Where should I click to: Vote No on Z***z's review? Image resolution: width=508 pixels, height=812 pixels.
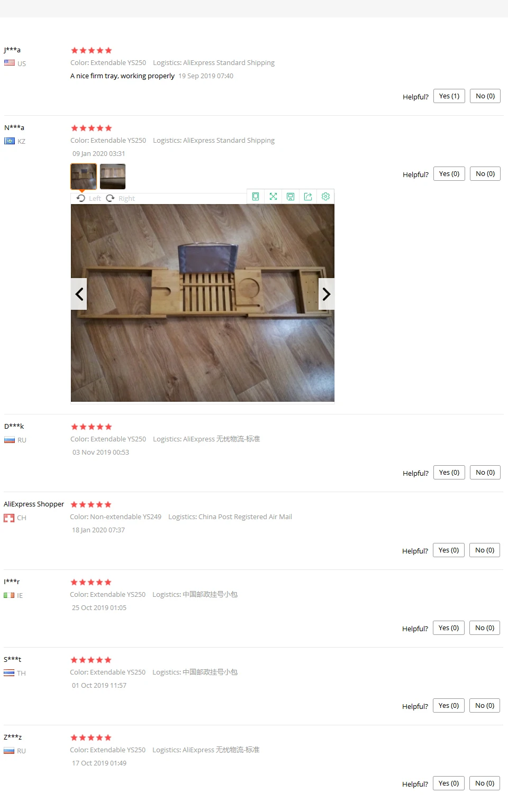pyautogui.click(x=485, y=783)
